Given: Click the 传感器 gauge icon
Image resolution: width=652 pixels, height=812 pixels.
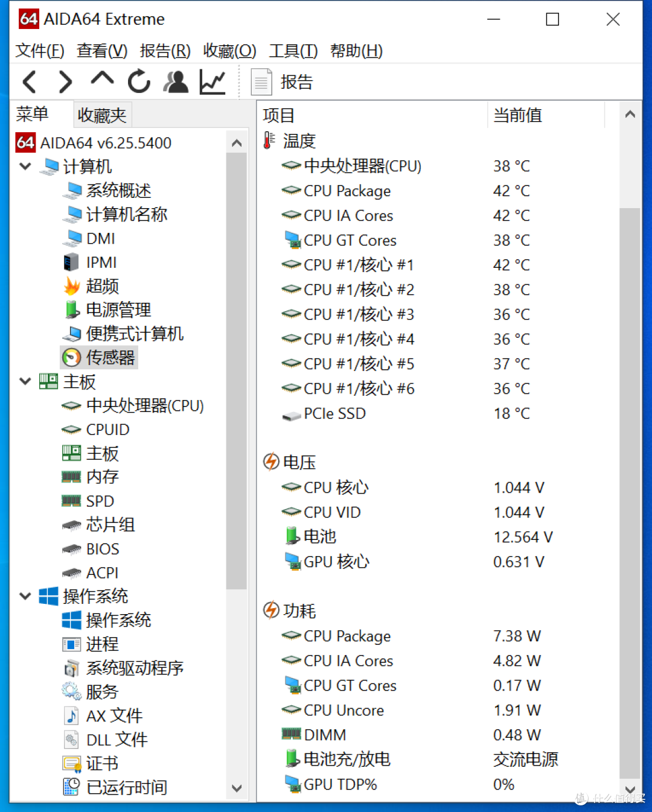Looking at the screenshot, I should (x=72, y=357).
